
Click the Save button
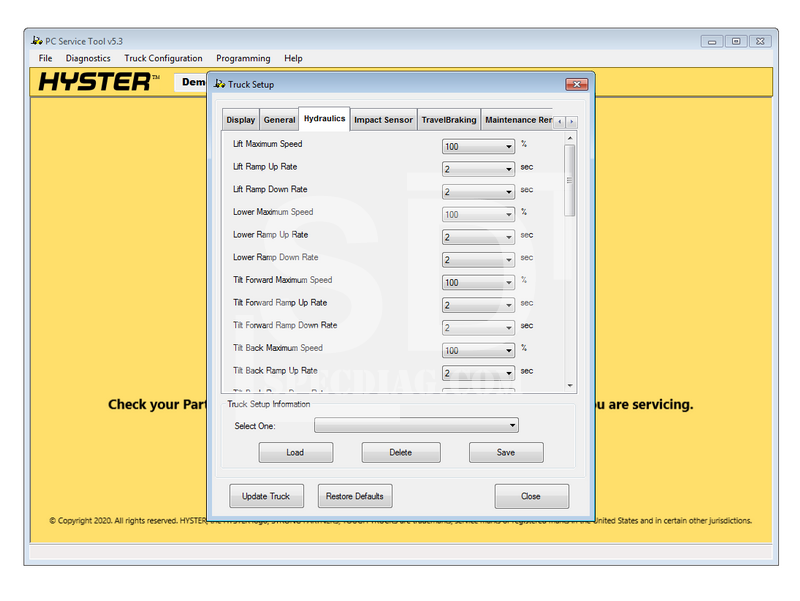(506, 453)
